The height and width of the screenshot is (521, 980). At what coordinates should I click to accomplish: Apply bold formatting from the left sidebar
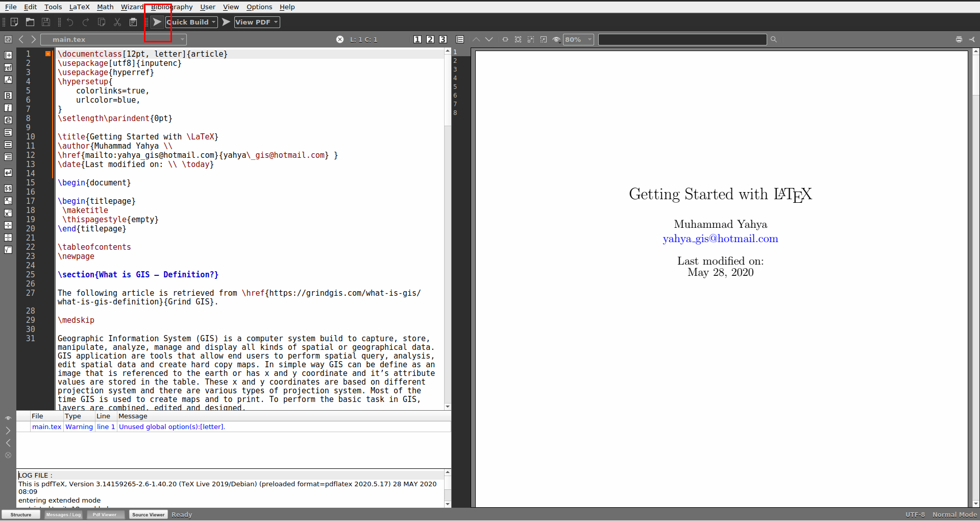click(8, 95)
